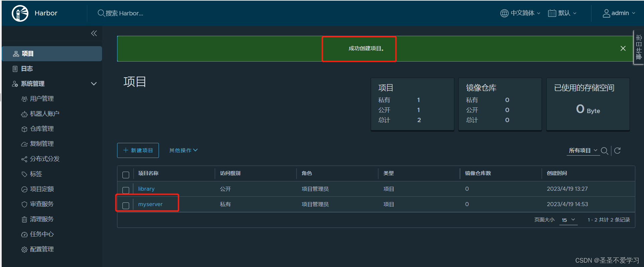Open 清理服务 cleanup page

click(x=42, y=219)
